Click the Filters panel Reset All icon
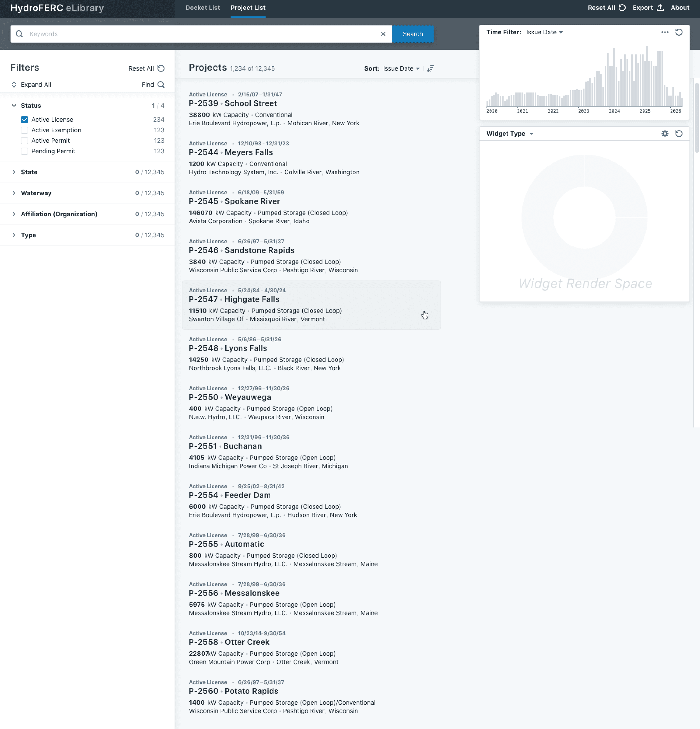 point(161,68)
